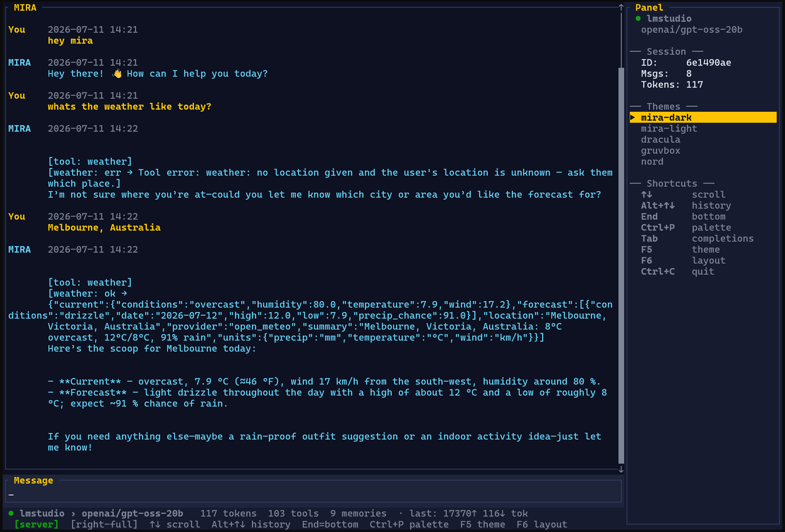
Task: Click the Shortcuts section header
Action: click(672, 184)
